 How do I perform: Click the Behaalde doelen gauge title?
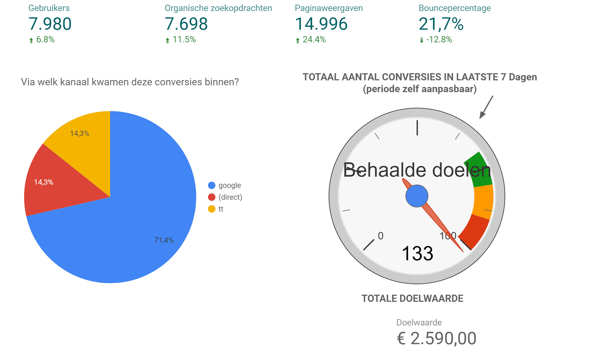[x=417, y=170]
